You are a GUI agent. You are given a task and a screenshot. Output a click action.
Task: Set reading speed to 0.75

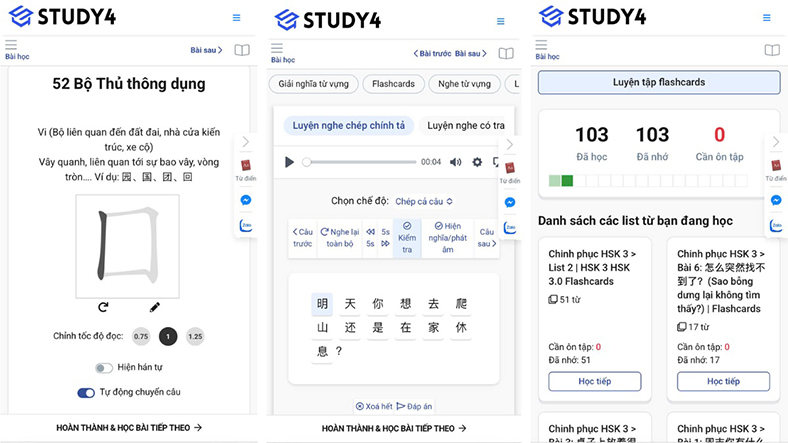click(x=141, y=337)
